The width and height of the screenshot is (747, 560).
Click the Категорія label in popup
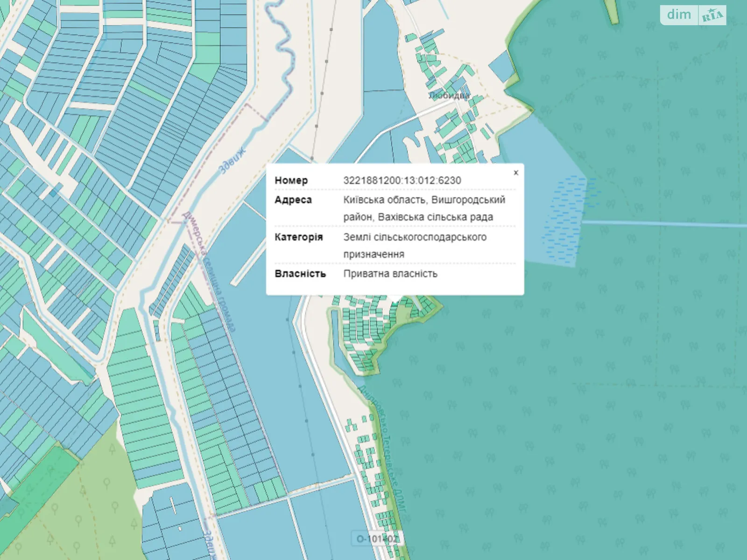click(x=298, y=237)
